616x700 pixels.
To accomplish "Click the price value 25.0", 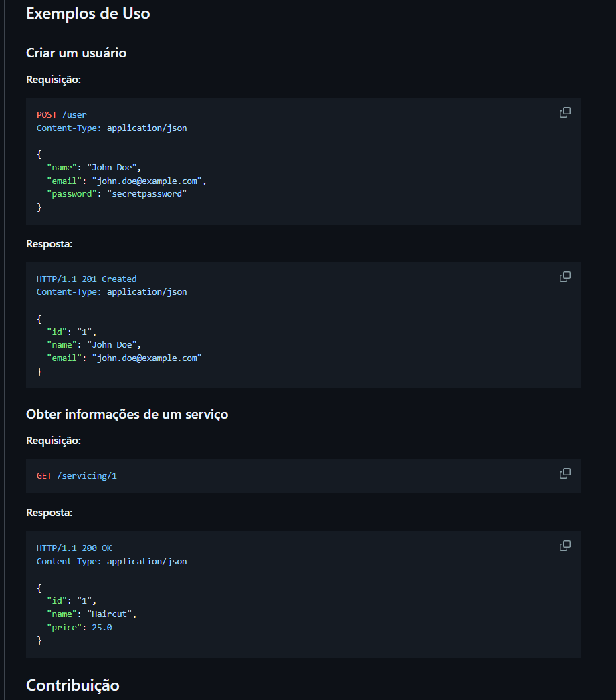I will coord(102,628).
